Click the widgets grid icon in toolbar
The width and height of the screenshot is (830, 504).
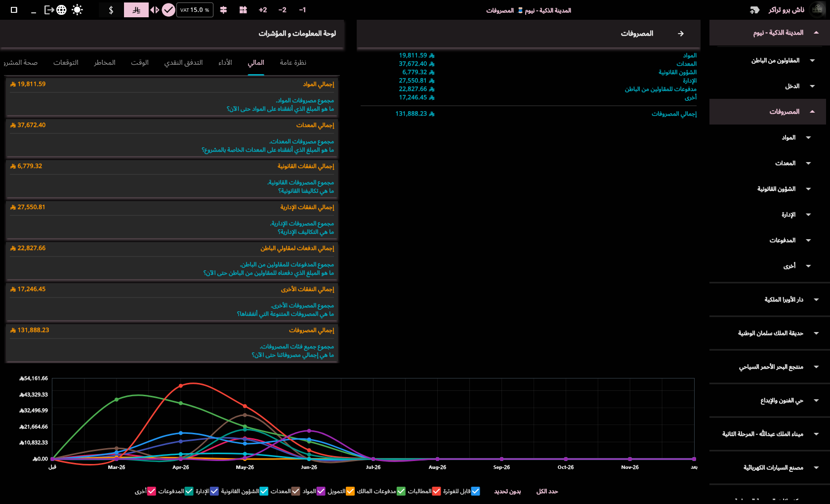pyautogui.click(x=243, y=10)
